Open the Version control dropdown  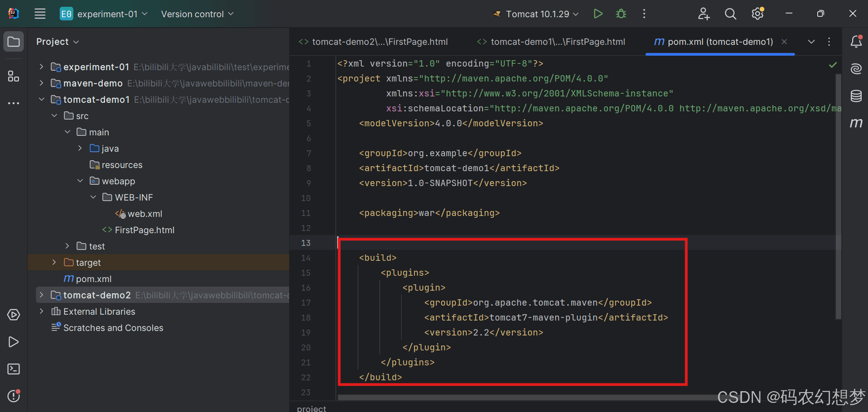click(197, 14)
